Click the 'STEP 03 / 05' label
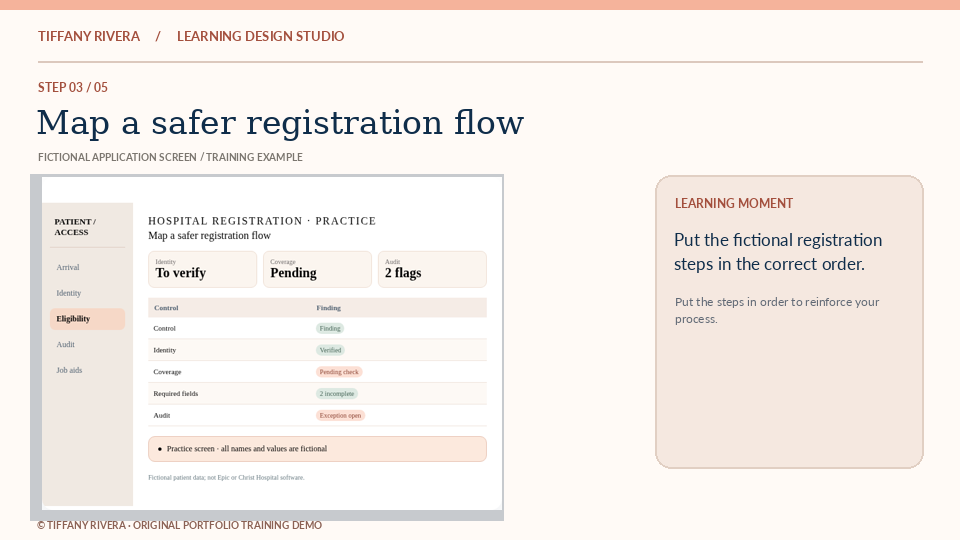This screenshot has width=960, height=540. click(x=73, y=88)
